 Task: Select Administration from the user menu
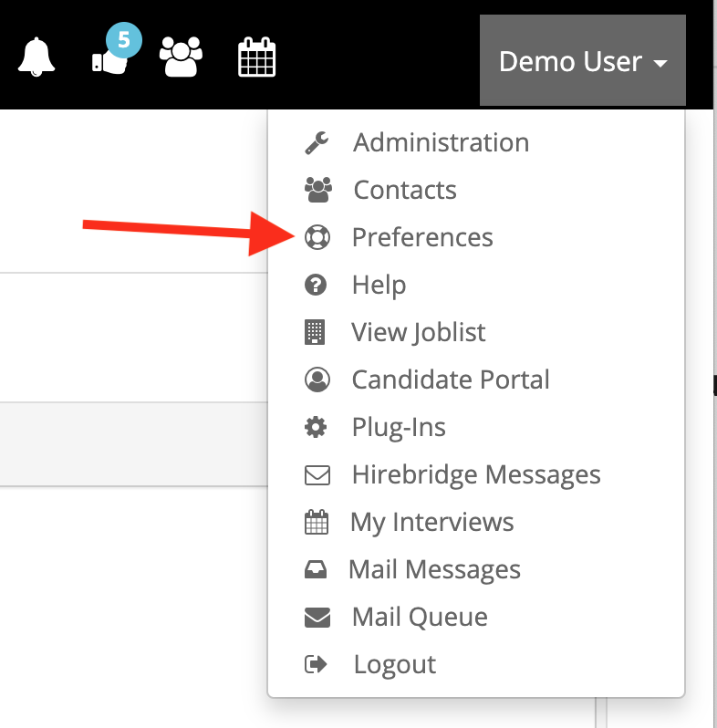pos(441,143)
